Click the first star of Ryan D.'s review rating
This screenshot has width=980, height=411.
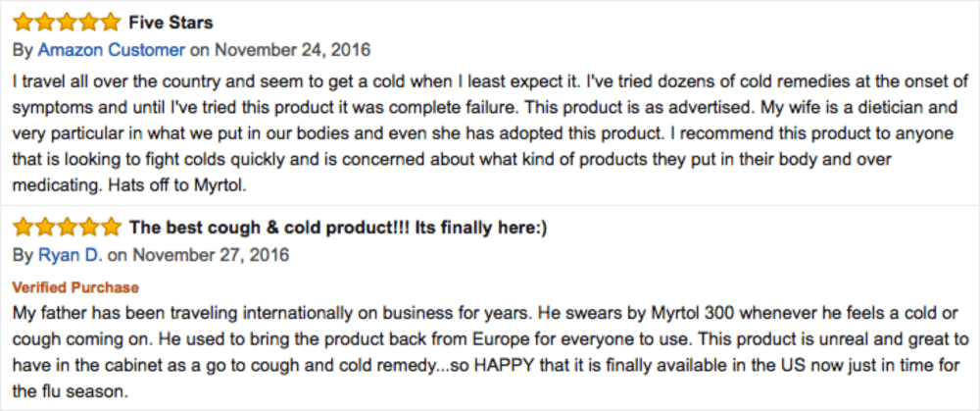pyautogui.click(x=24, y=228)
